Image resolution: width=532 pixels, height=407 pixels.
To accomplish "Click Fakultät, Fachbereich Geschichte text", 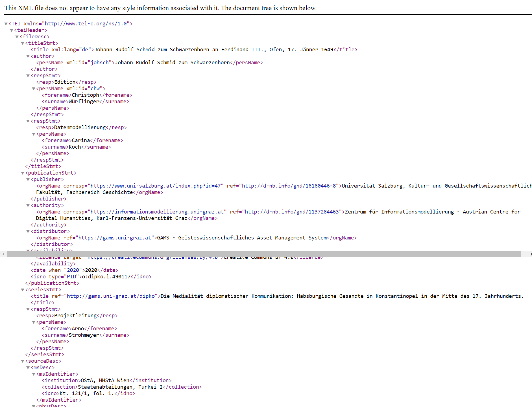I will tap(84, 192).
